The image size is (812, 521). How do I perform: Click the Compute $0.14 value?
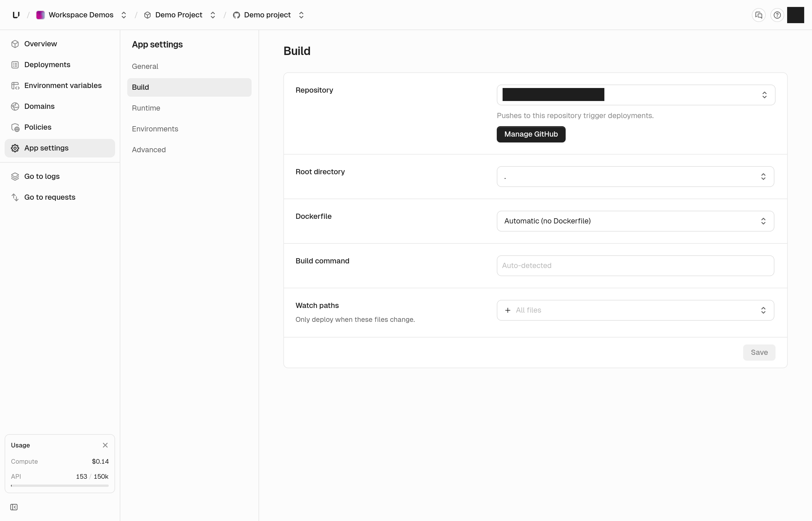[x=100, y=461]
